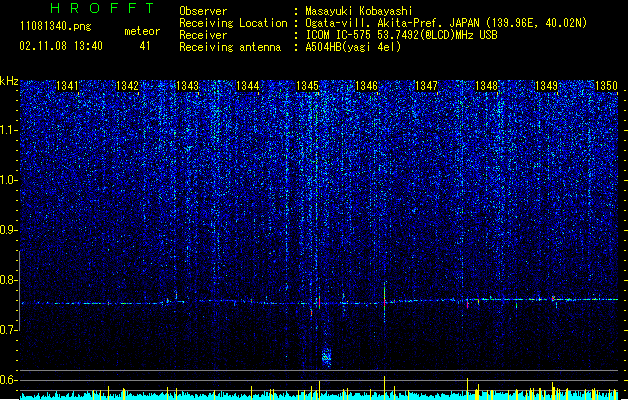This screenshot has width=629, height=400.
Task: Select the ICOM IC-575 receiver description
Action: 402,35
